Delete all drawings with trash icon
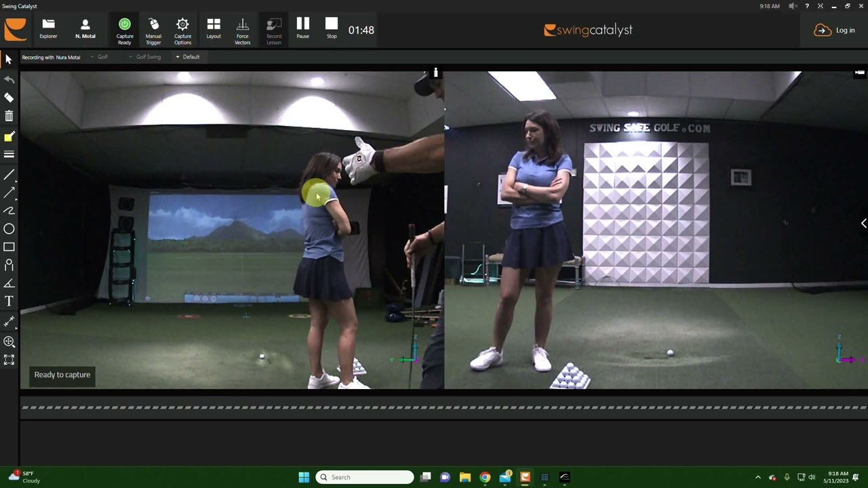868x488 pixels. (9, 117)
